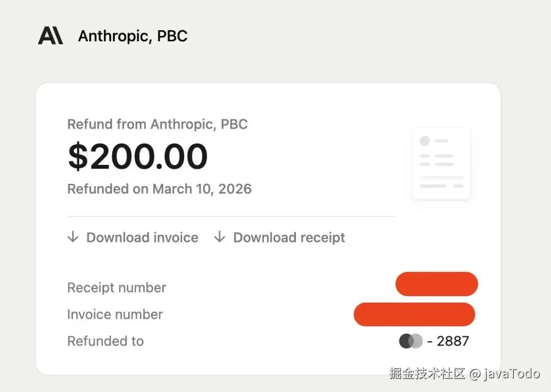The width and height of the screenshot is (551, 392).
Task: Click the Invoice number row label
Action: coord(115,314)
